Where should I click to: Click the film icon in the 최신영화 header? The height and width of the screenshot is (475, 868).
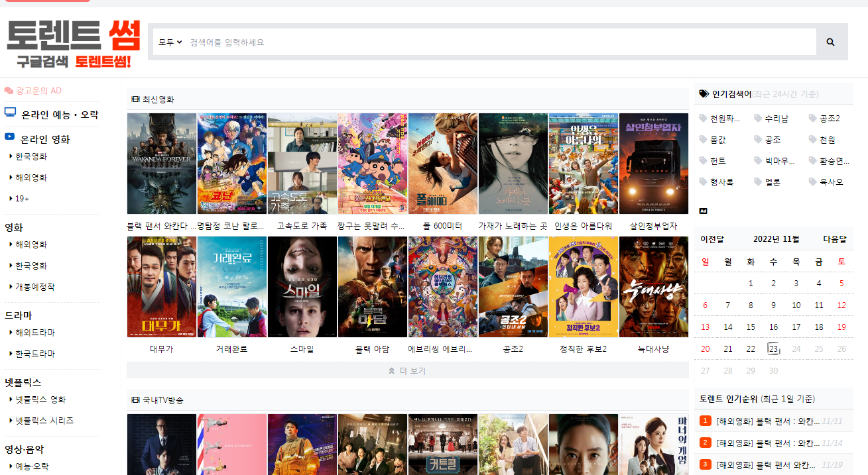(135, 99)
